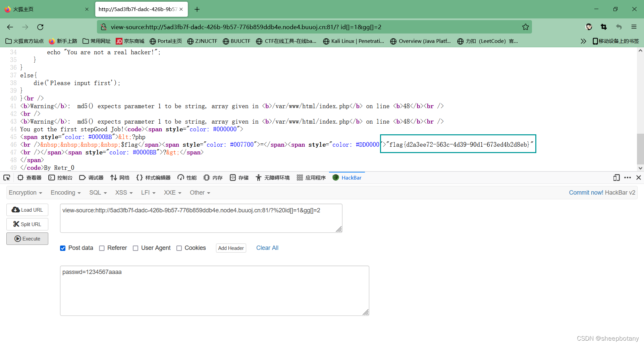Expand the XXE dropdown
This screenshot has width=644, height=345.
pos(173,193)
